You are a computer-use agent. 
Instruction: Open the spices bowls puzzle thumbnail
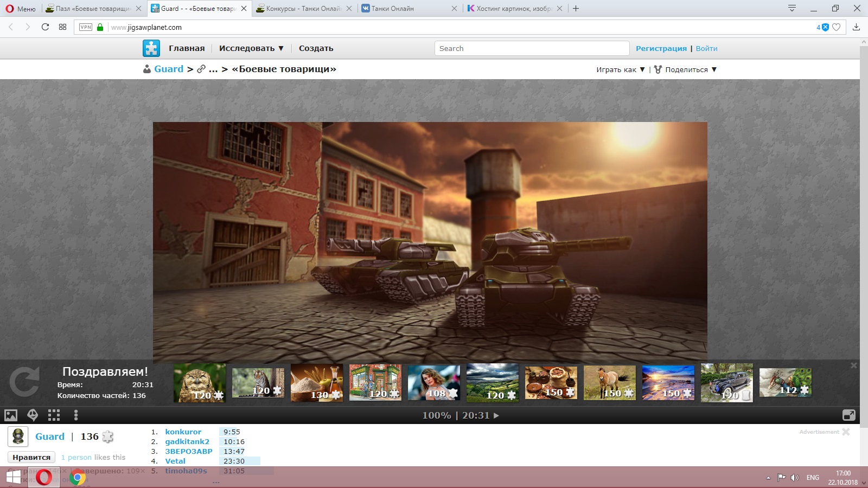coord(551,383)
